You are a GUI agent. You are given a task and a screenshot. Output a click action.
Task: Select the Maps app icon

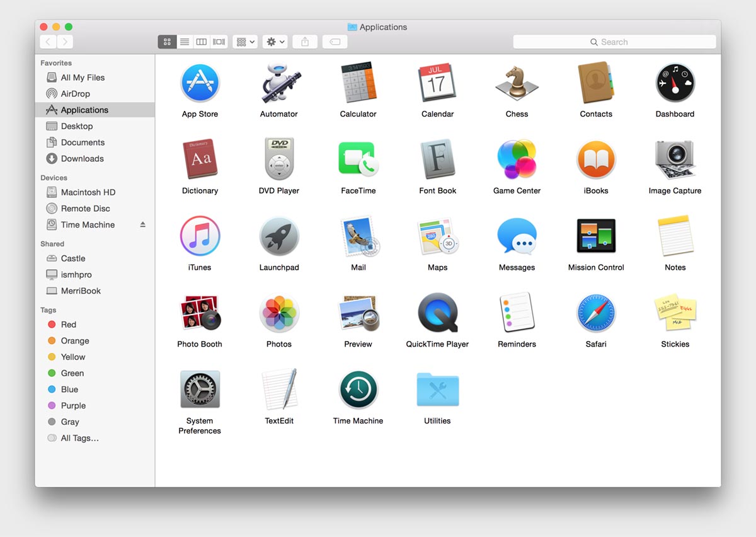tap(437, 236)
